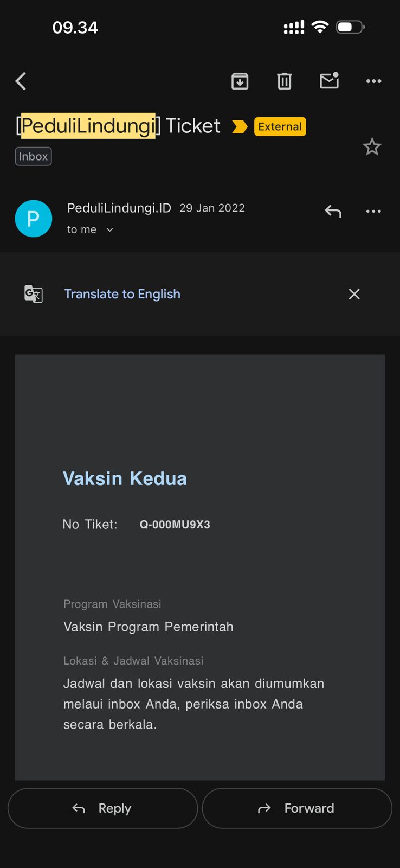Tap the reply arrow beside the date
This screenshot has height=868, width=400.
(x=333, y=211)
